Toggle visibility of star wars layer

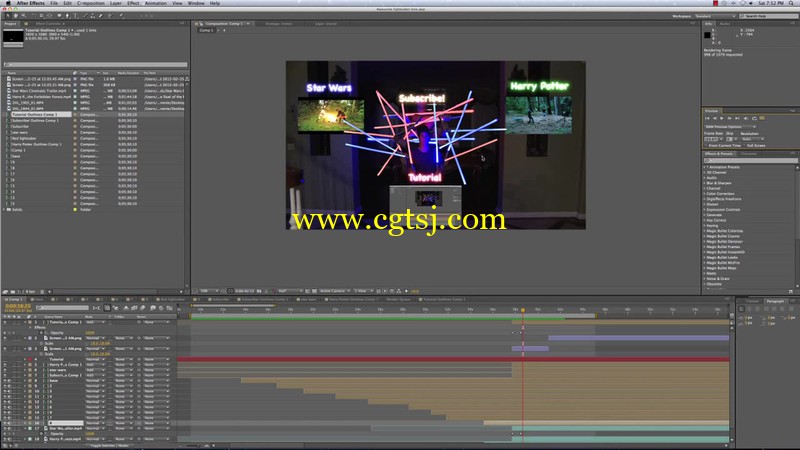[5, 370]
